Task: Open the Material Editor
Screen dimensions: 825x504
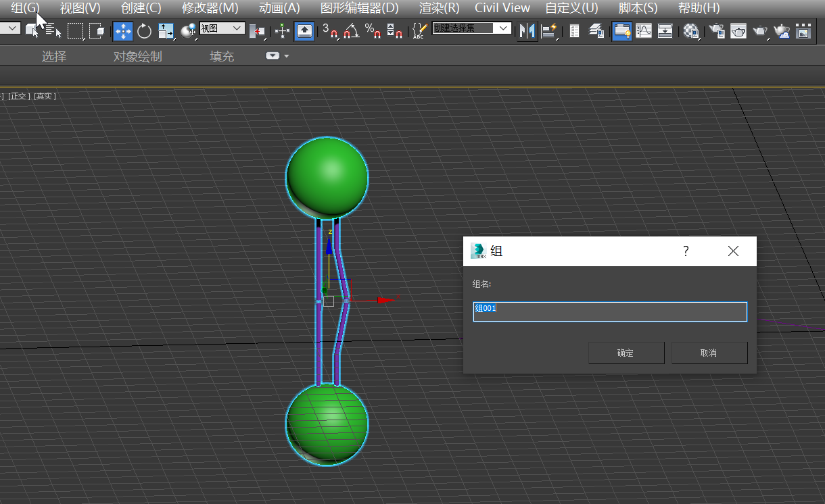Action: (x=691, y=30)
